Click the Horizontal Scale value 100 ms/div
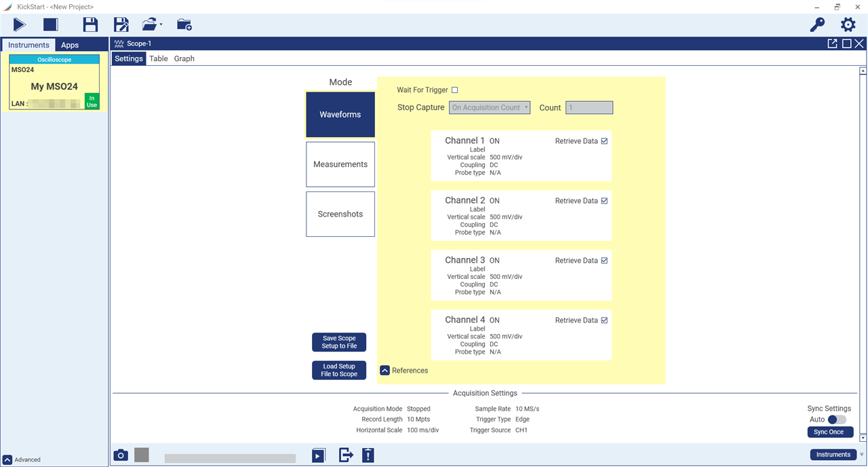 pyautogui.click(x=422, y=430)
